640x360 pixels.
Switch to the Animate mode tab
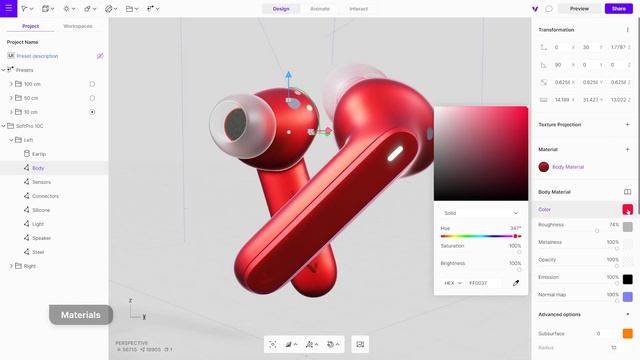tap(320, 9)
